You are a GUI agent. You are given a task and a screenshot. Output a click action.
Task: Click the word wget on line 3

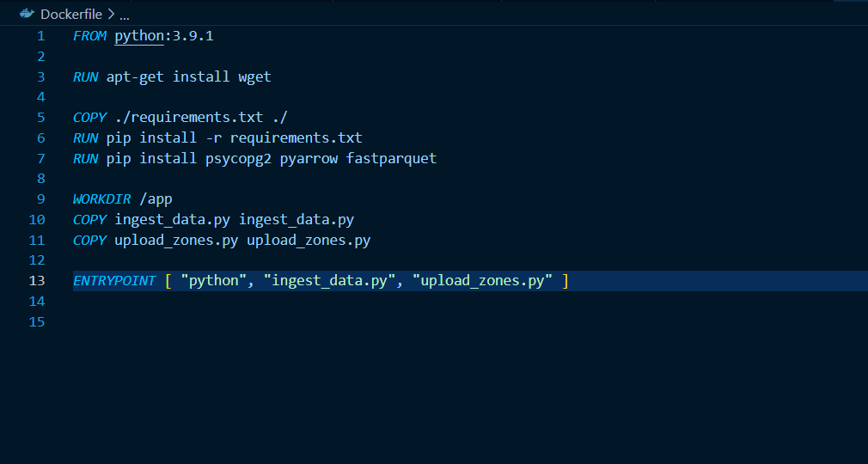pos(254,77)
